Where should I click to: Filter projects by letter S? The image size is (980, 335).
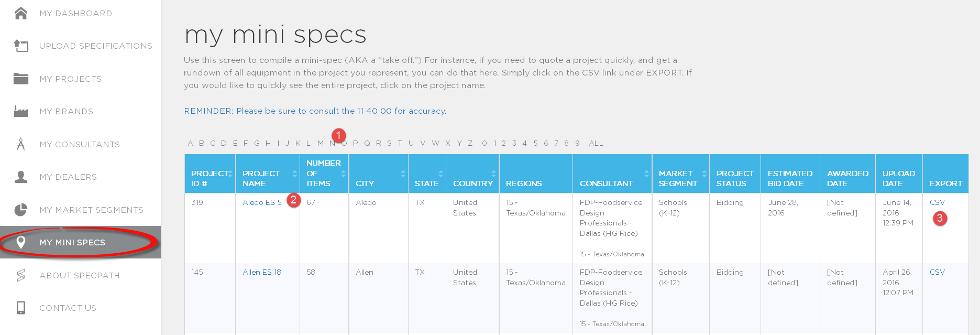(x=389, y=143)
